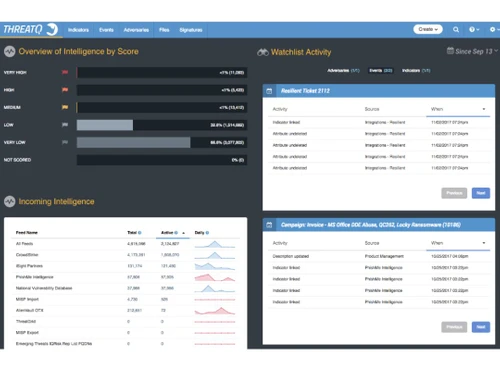Open the Signatures menu
Viewport: 500px width, 375px height.
click(191, 30)
